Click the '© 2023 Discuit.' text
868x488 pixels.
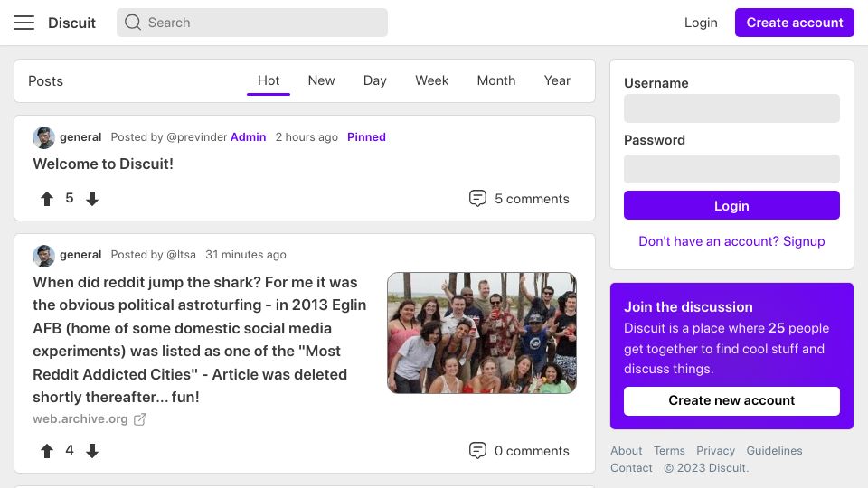pos(706,467)
